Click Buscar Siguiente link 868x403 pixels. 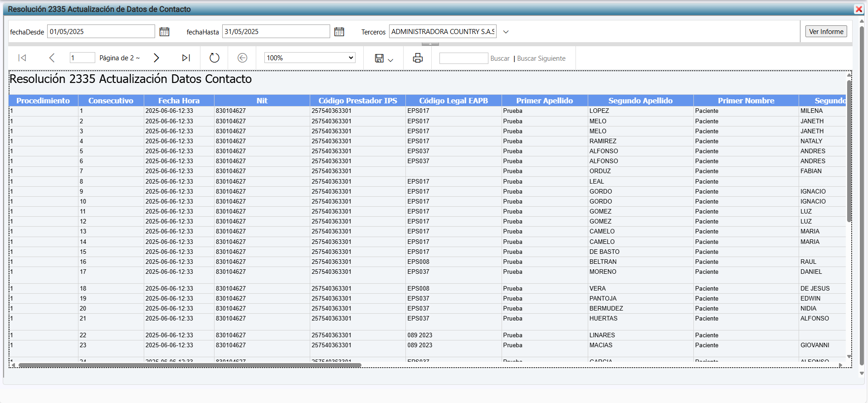(x=541, y=58)
